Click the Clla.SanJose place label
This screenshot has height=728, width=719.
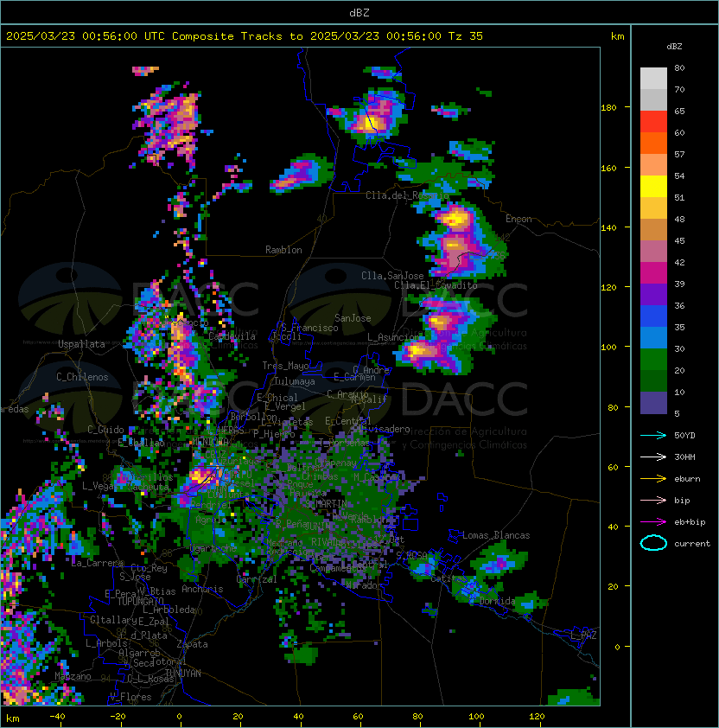(x=392, y=276)
